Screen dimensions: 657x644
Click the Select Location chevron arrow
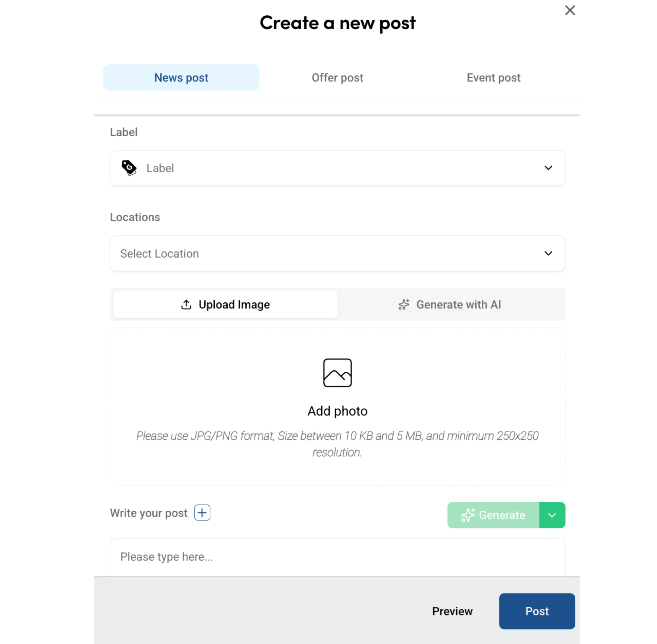pyautogui.click(x=548, y=253)
